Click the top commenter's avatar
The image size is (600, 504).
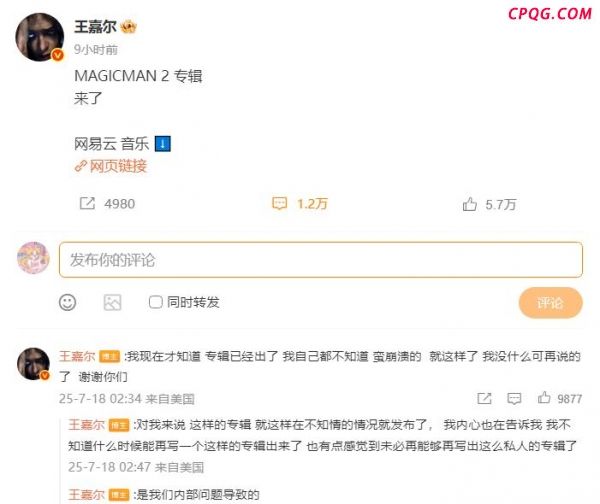click(x=34, y=364)
